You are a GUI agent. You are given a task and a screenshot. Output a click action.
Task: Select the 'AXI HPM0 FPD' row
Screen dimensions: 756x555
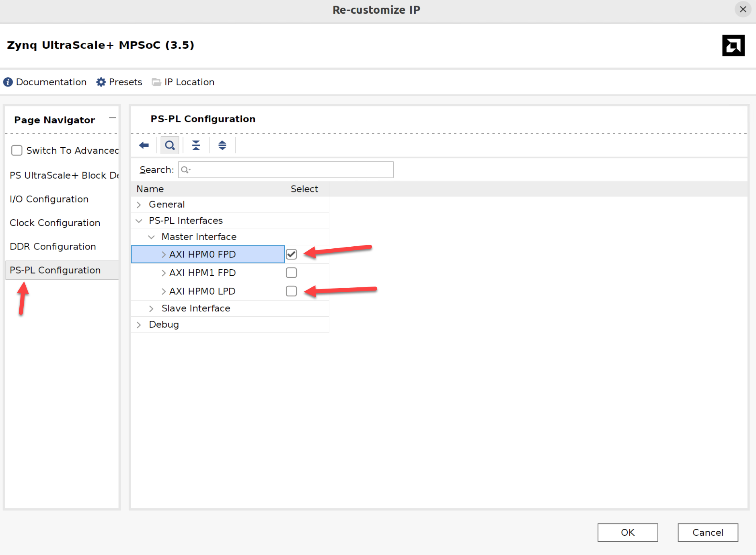(x=208, y=254)
